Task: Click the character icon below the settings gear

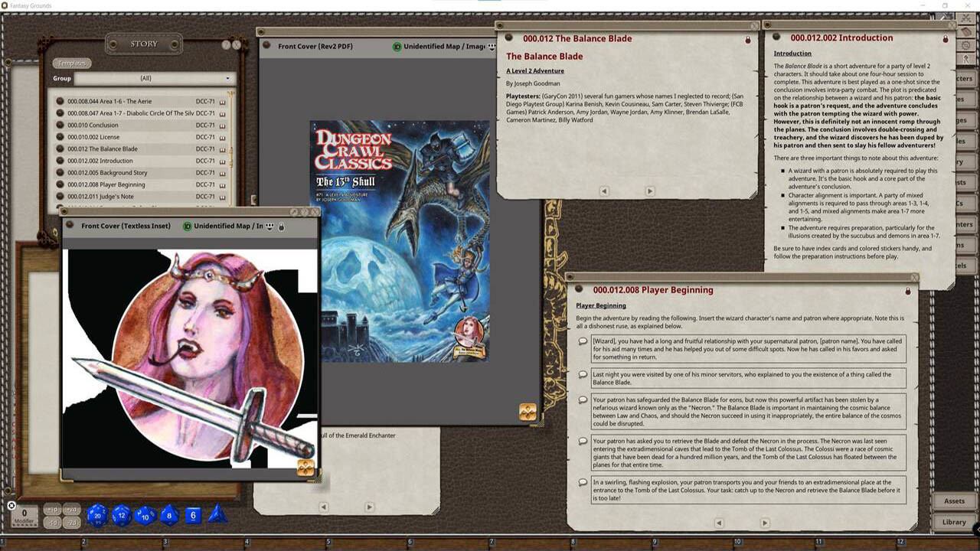Action: click(966, 59)
